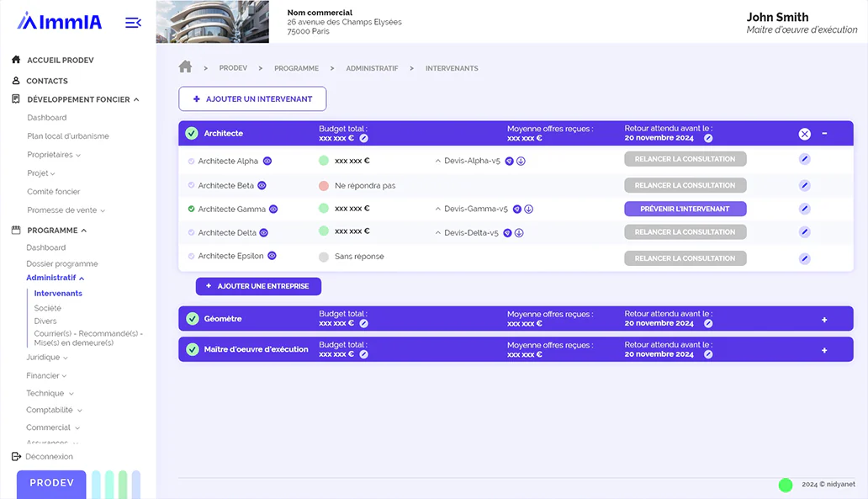Download the Devis-Alpha-v5 file

click(521, 162)
